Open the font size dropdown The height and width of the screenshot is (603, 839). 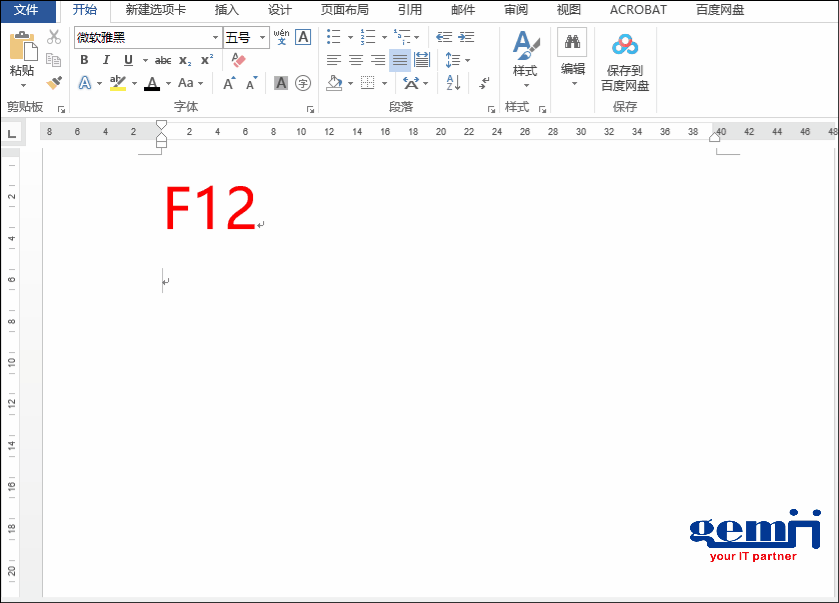(x=263, y=37)
